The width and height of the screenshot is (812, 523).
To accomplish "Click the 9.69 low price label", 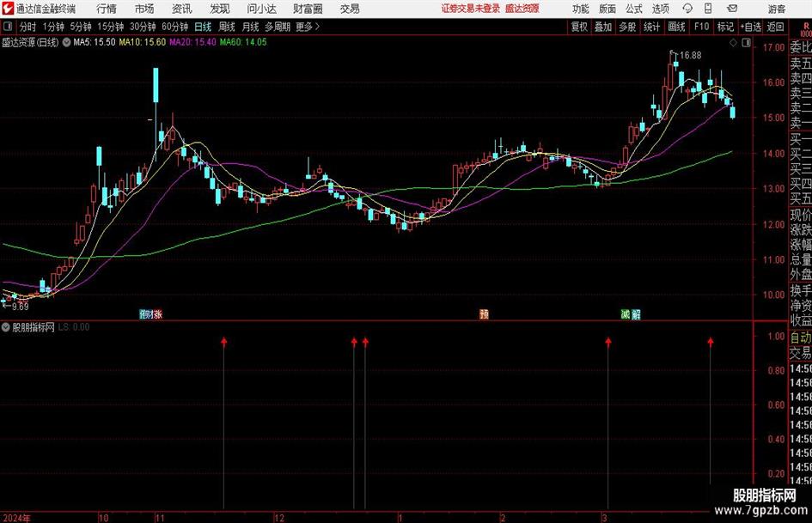I will pos(21,307).
